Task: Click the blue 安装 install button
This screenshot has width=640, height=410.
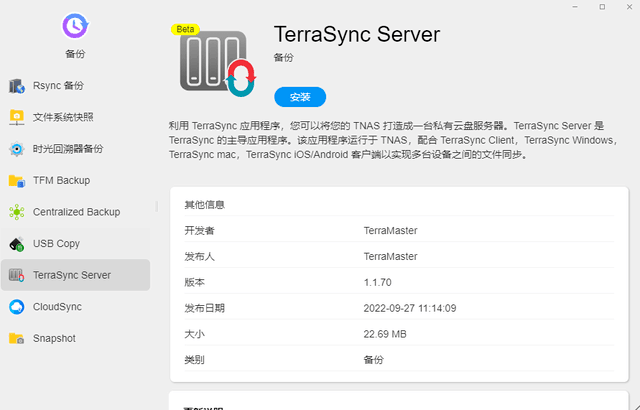Action: (x=300, y=97)
